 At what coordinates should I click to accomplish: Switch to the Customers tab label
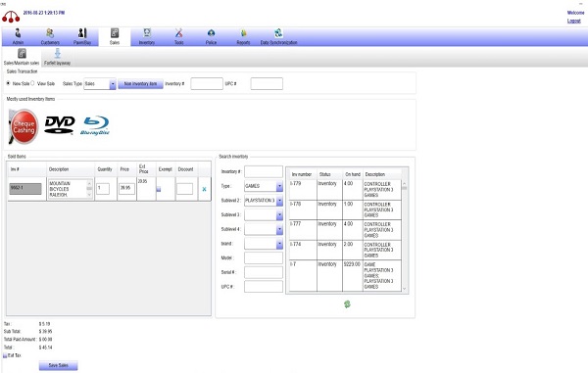[50, 43]
